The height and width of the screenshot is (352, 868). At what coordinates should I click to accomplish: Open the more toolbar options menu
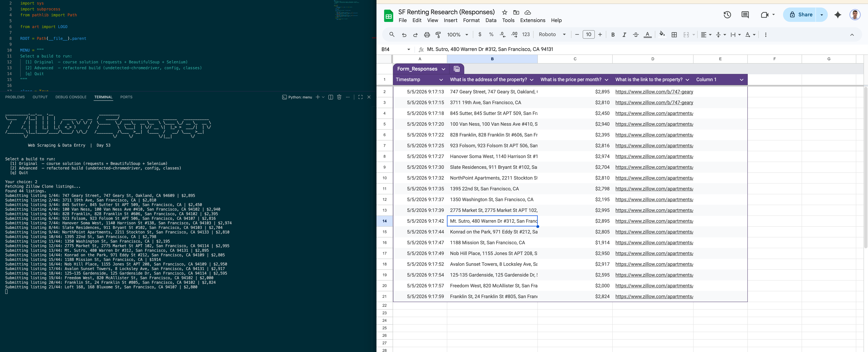(x=766, y=35)
